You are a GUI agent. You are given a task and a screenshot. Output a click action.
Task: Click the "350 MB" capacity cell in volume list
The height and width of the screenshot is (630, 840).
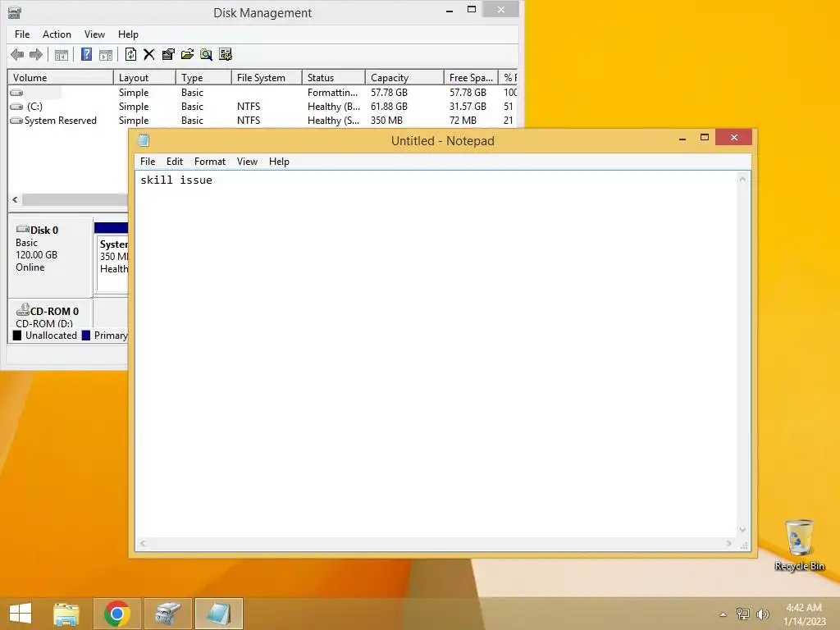click(x=386, y=121)
